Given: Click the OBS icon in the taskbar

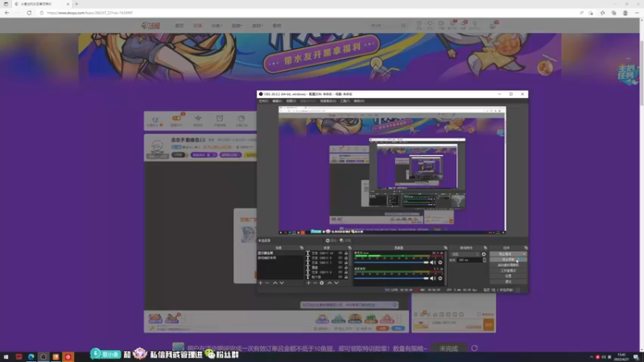Looking at the screenshot, I should (x=43, y=356).
